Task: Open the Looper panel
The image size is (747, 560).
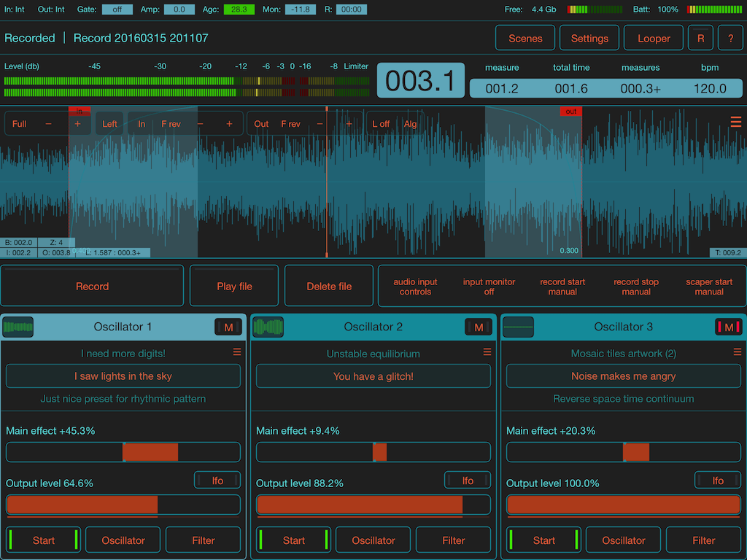Action: pyautogui.click(x=654, y=39)
